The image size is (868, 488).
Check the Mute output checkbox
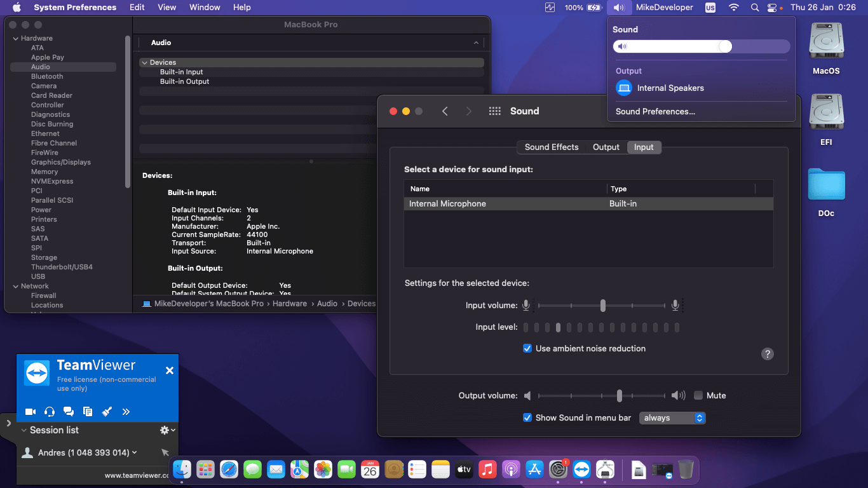coord(698,395)
